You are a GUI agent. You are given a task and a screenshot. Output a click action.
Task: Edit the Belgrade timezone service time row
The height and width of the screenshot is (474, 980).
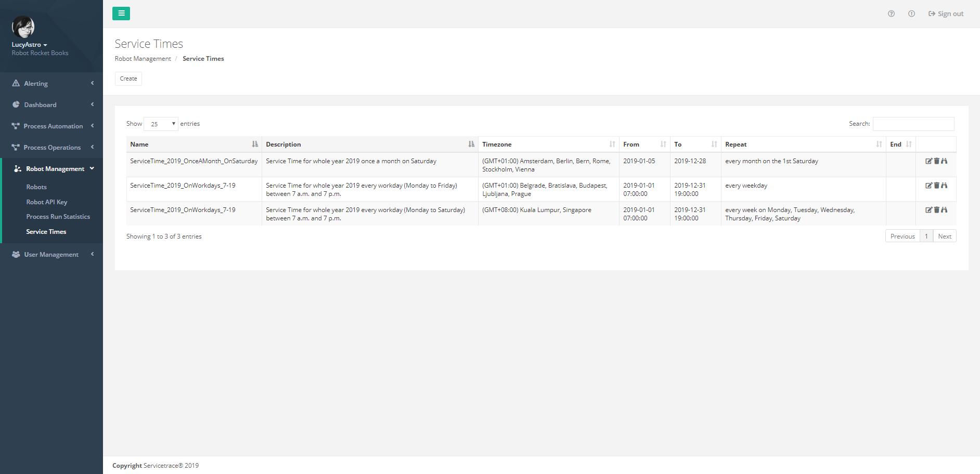(929, 186)
